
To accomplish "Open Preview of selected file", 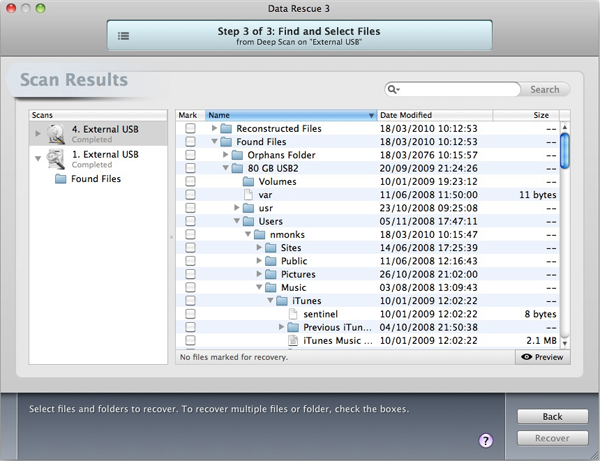I will 543,357.
